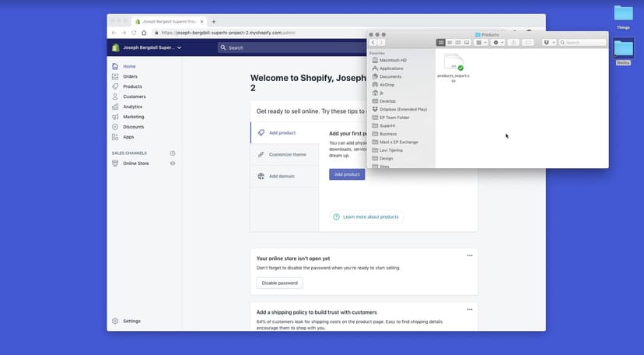The width and height of the screenshot is (644, 355).
Task: Switch Finder to icon view
Action: pos(441,42)
